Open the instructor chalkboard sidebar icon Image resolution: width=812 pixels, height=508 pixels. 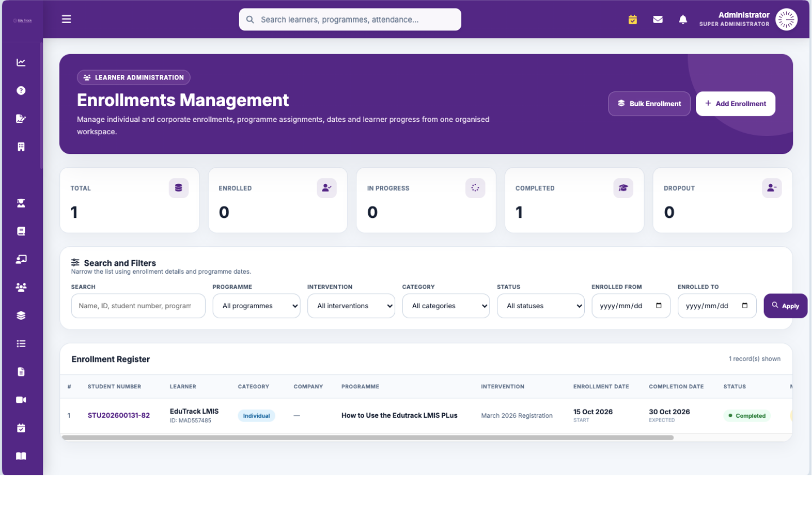click(21, 260)
